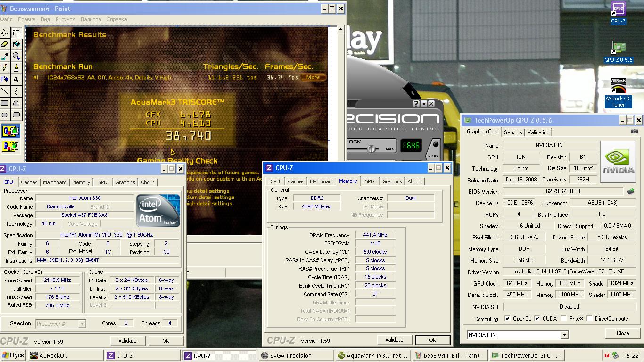Open the About tab in the Memory-timings CPU-Z window
The image size is (644, 362).
click(x=414, y=181)
